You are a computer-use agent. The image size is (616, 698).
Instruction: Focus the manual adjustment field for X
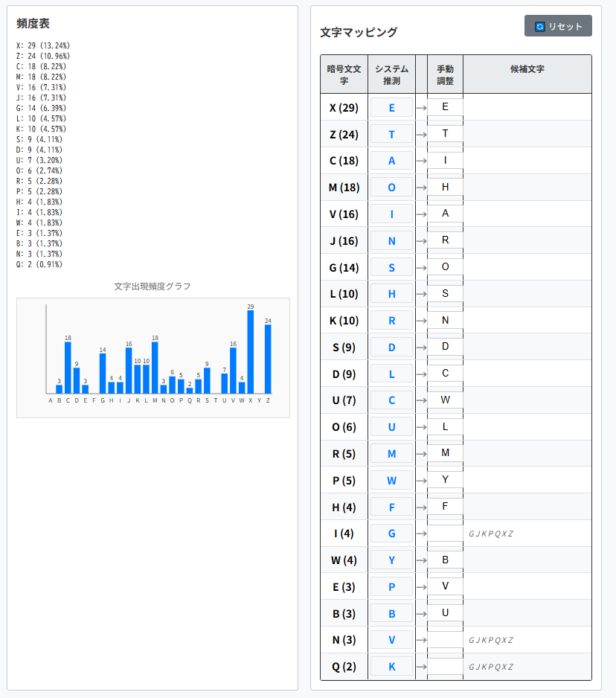(x=445, y=107)
